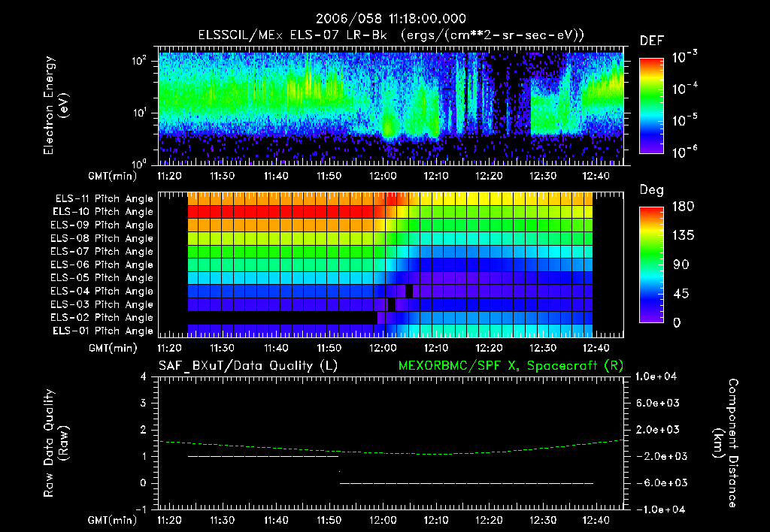The image size is (770, 532).
Task: Click the 11:20 tick label under pitch angle plot
Action: pos(169,349)
